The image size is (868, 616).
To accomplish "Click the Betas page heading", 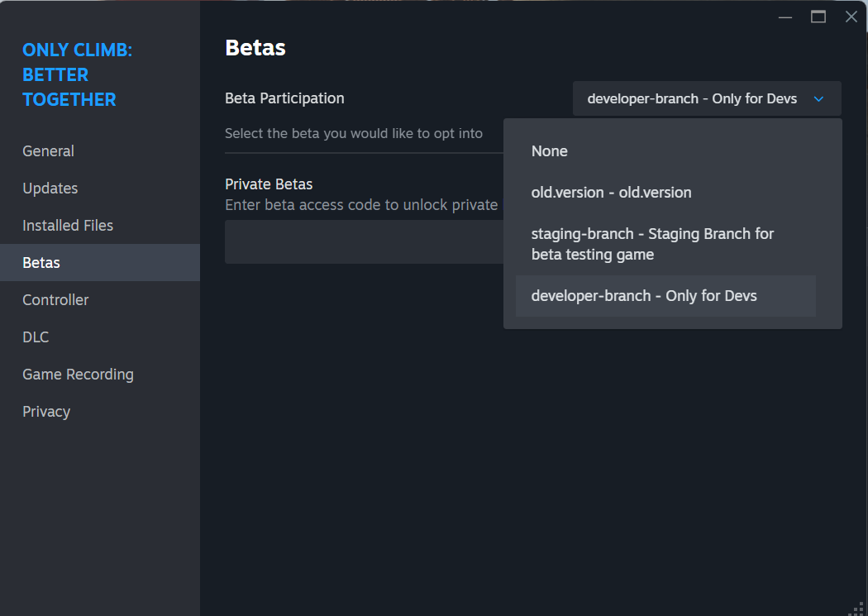I will tap(255, 48).
